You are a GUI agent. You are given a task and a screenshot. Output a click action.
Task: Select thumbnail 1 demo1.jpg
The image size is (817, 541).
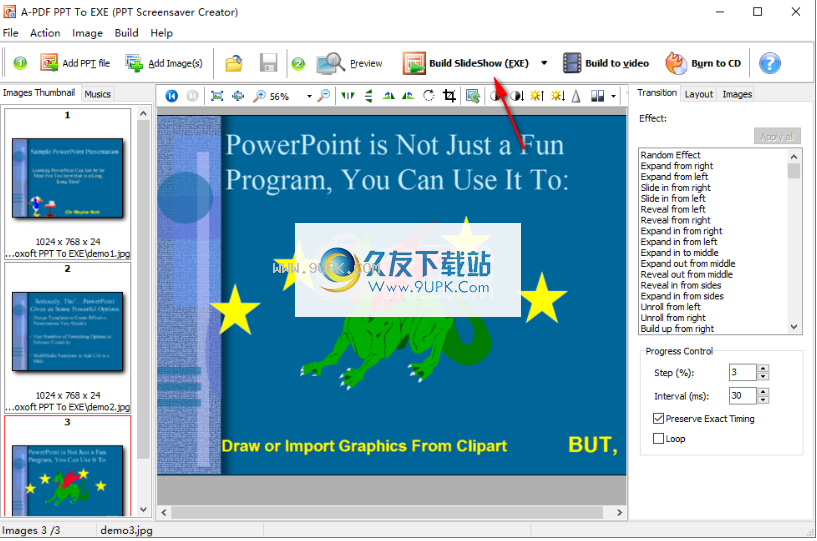pos(68,184)
